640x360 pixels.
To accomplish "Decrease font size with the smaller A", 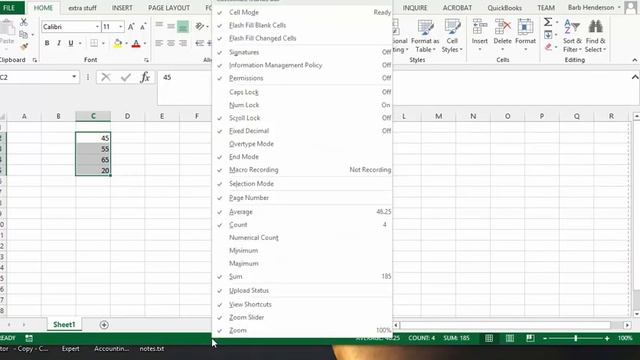I will coord(143,27).
